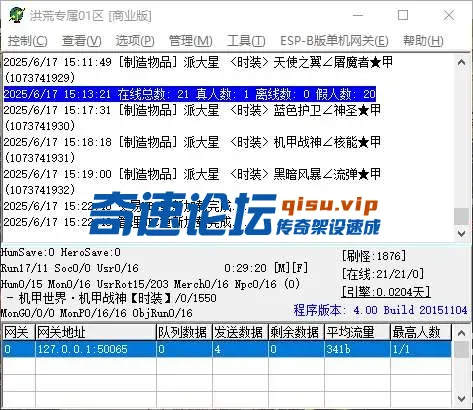This screenshot has width=473, height=410.
Task: Click the HumSave:0 HeroSave:0 status line
Action: 61,252
